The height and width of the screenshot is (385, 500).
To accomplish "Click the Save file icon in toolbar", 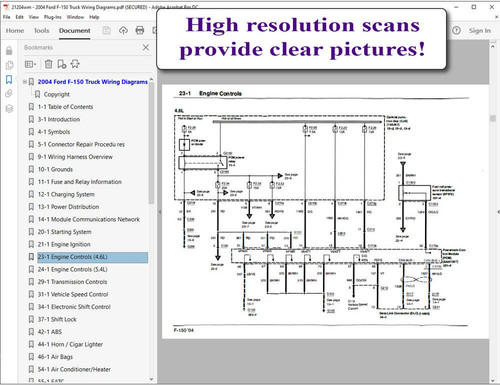I will [106, 31].
